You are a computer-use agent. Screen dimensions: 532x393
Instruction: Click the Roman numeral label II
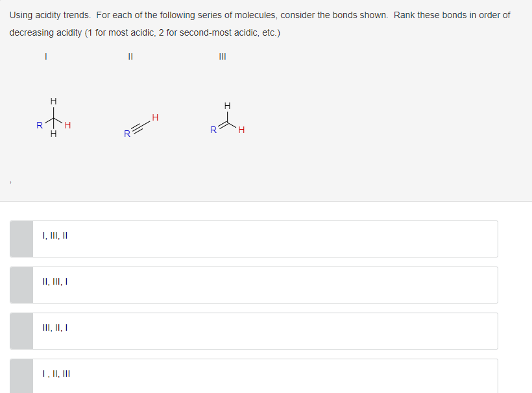pyautogui.click(x=130, y=57)
